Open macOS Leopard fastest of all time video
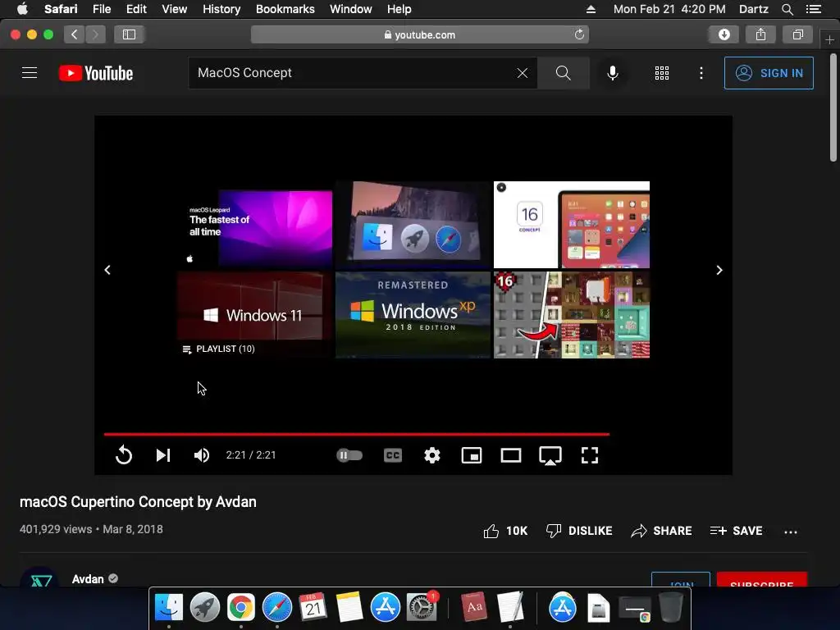This screenshot has width=840, height=630. pyautogui.click(x=255, y=225)
